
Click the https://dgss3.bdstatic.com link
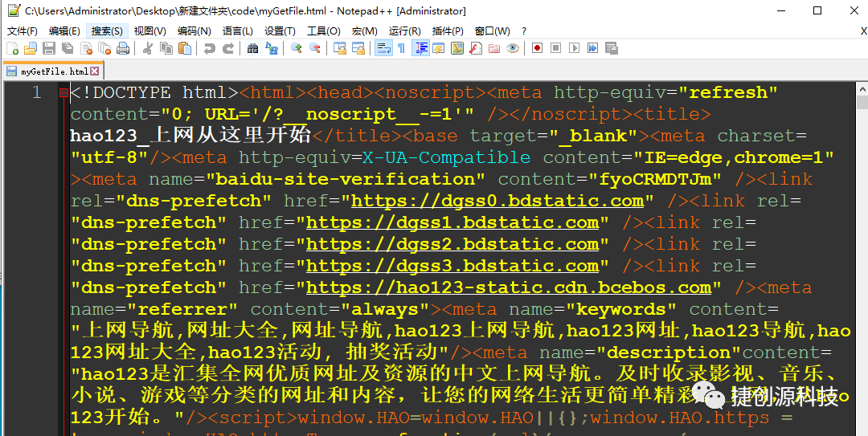tap(452, 266)
